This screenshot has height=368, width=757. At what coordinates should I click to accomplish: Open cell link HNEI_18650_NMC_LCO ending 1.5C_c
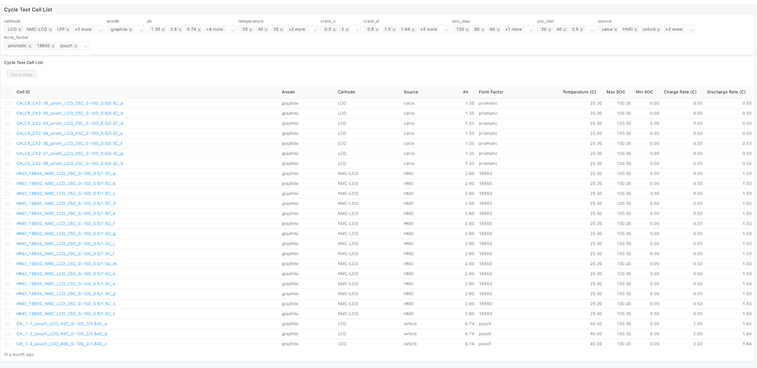[66, 193]
